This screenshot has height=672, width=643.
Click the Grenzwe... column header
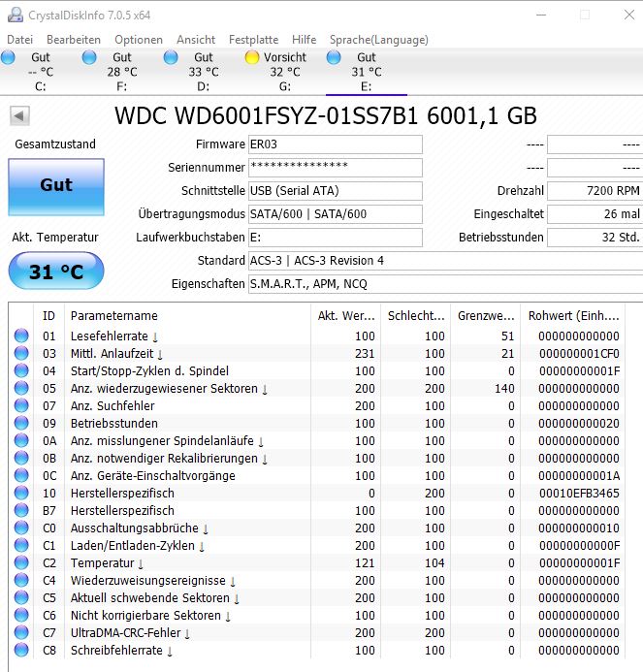pos(486,316)
